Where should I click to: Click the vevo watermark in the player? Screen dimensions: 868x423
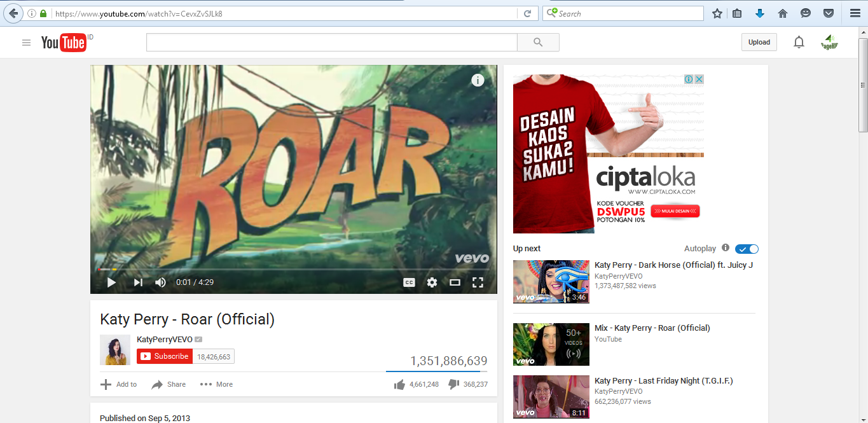pyautogui.click(x=472, y=258)
